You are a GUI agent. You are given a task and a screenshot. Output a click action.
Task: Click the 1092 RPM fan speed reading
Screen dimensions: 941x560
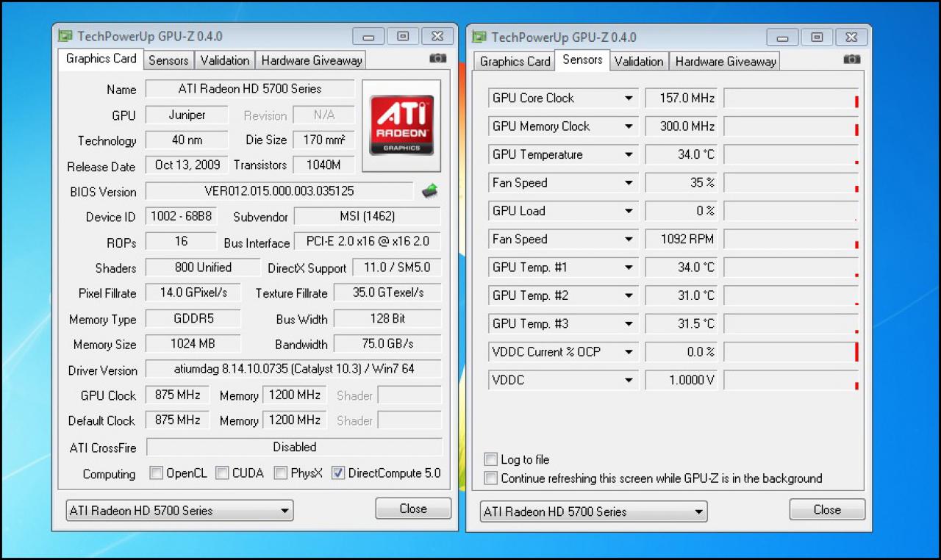tap(680, 239)
